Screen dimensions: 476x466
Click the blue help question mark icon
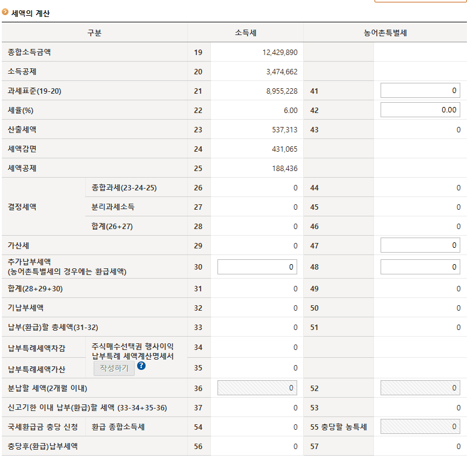point(141,366)
